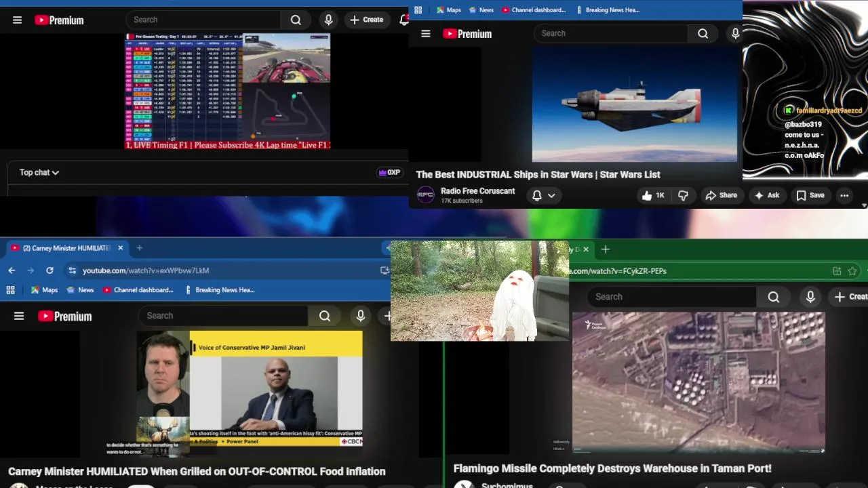This screenshot has height=488, width=868.
Task: Open the News bookmark in the Star Wars window
Action: click(481, 10)
